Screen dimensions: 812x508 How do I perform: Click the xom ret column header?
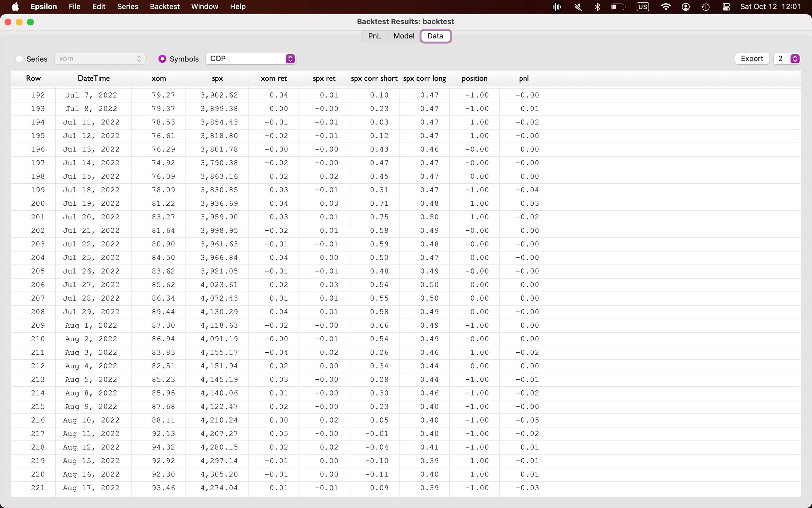pyautogui.click(x=273, y=78)
